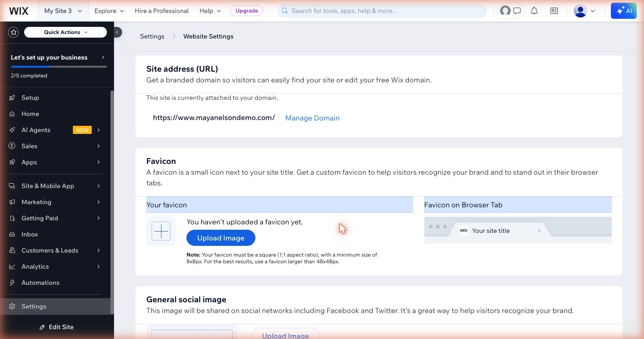Expand the Help dropdown menu
Screen dimensions: 644x339
click(x=210, y=11)
